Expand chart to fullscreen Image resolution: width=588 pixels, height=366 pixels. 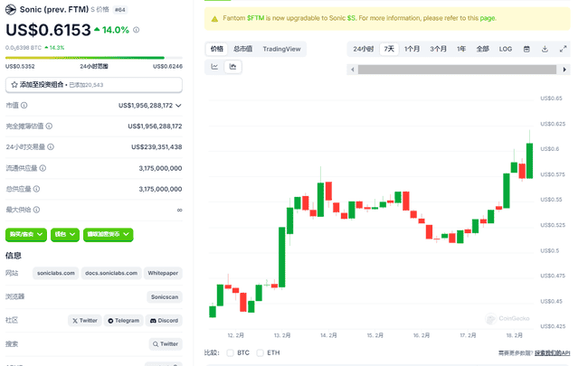pyautogui.click(x=563, y=49)
